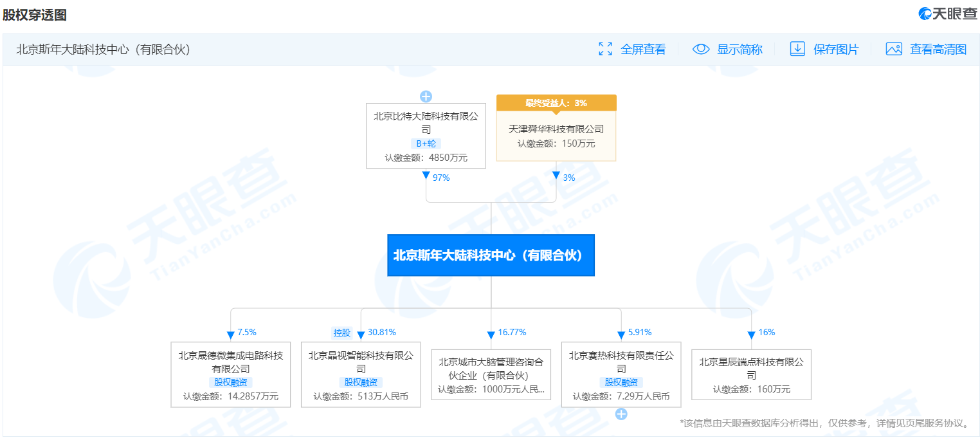980x442 pixels.
Task: Click 保存图片 to save the chart
Action: click(x=836, y=50)
